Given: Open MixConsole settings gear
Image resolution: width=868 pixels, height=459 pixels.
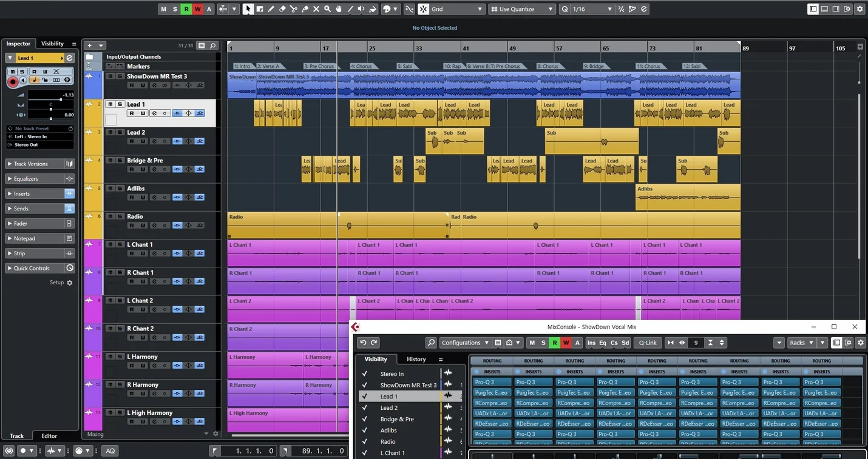Looking at the screenshot, I should point(860,343).
